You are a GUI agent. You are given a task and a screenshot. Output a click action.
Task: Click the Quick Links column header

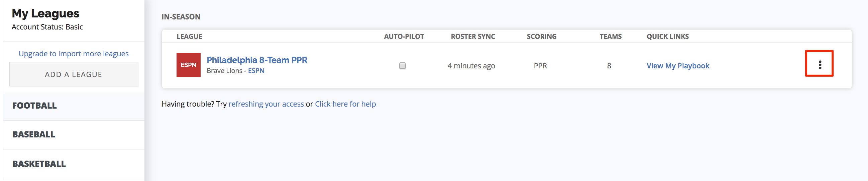point(667,37)
